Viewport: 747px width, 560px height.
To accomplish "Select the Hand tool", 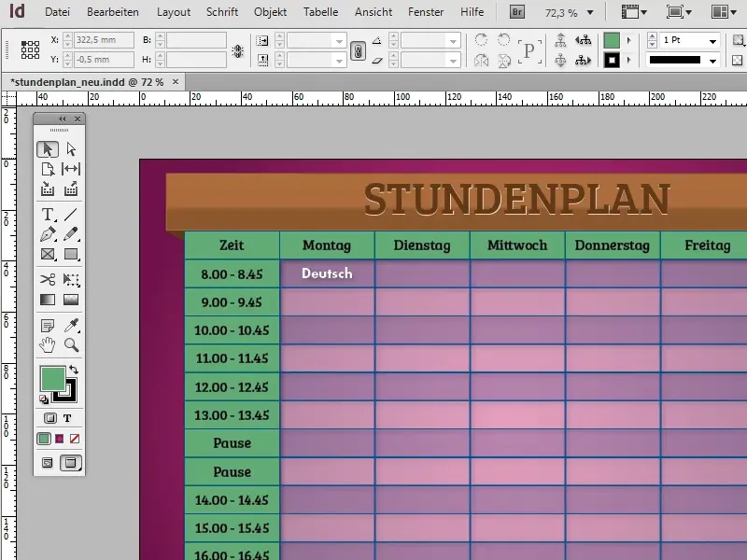I will point(48,344).
